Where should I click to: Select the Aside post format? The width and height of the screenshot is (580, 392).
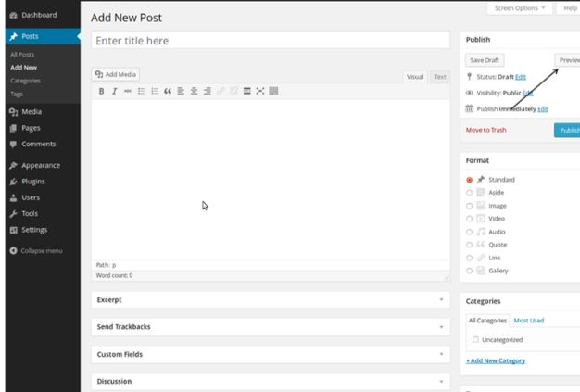pyautogui.click(x=470, y=193)
